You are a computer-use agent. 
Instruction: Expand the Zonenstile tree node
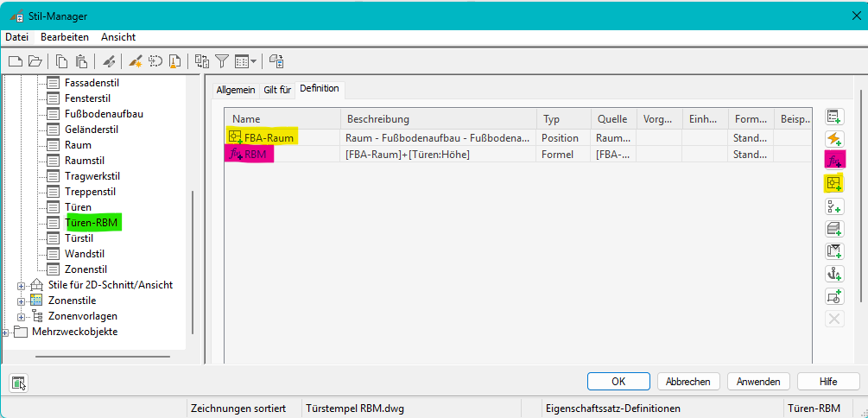[x=21, y=301]
